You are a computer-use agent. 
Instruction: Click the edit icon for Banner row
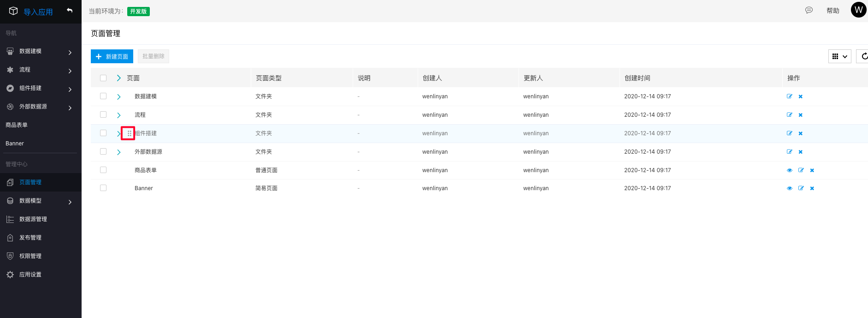[x=801, y=188]
